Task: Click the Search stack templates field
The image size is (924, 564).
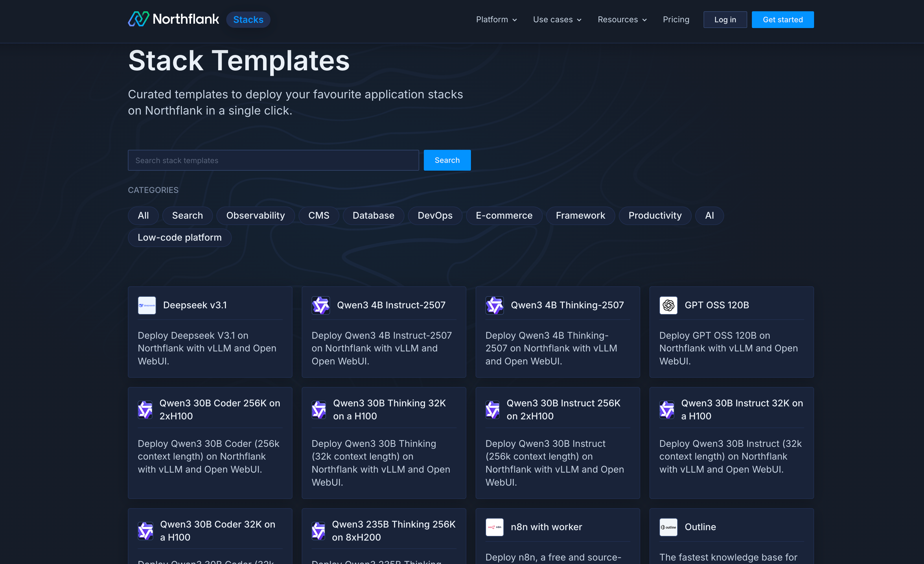Action: [x=273, y=160]
